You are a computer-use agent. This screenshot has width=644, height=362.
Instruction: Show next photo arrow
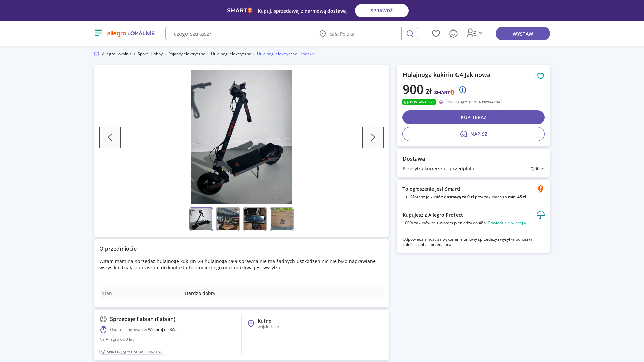373,137
